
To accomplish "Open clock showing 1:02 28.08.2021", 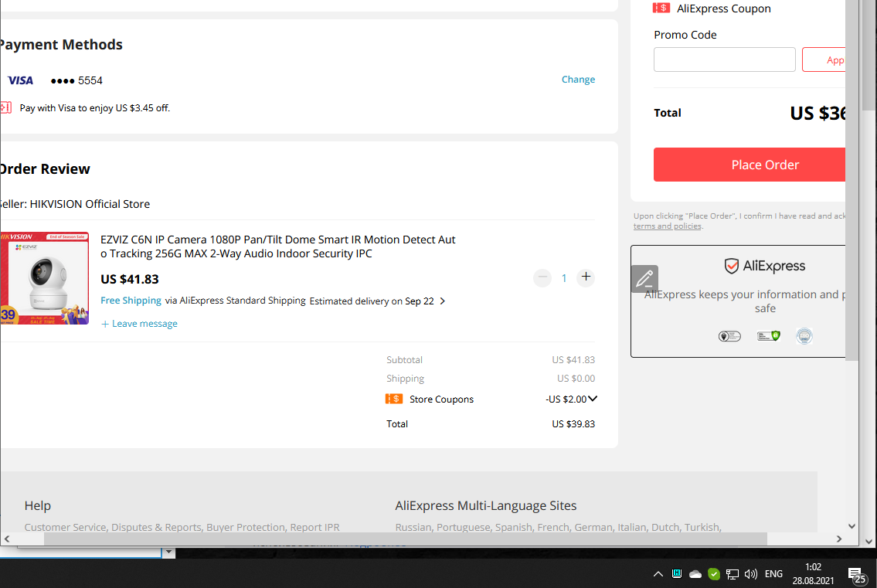I will 813,574.
